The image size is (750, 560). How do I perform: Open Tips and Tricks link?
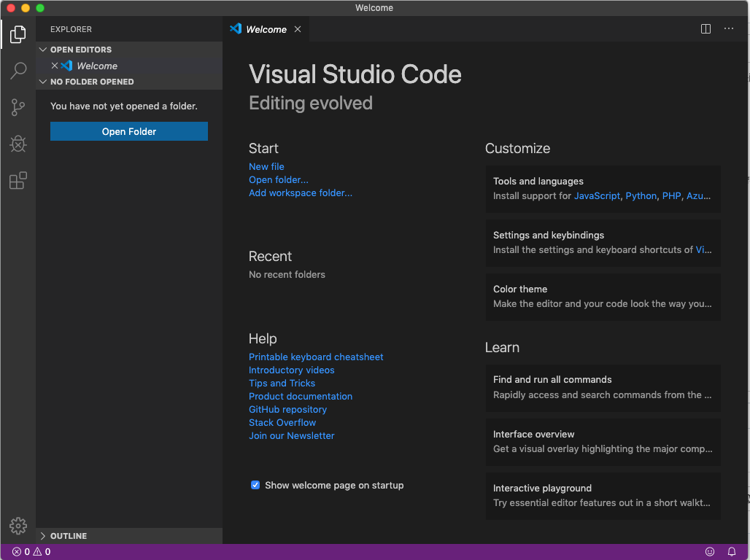click(x=282, y=383)
